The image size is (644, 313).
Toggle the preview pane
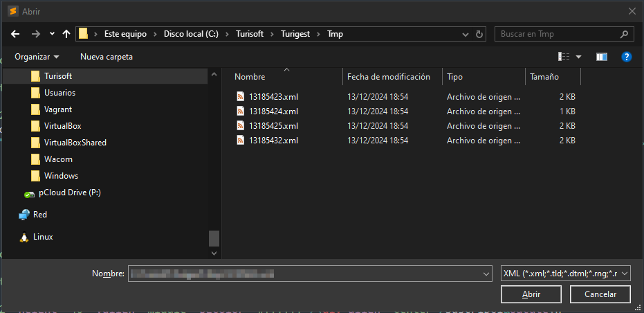click(602, 57)
